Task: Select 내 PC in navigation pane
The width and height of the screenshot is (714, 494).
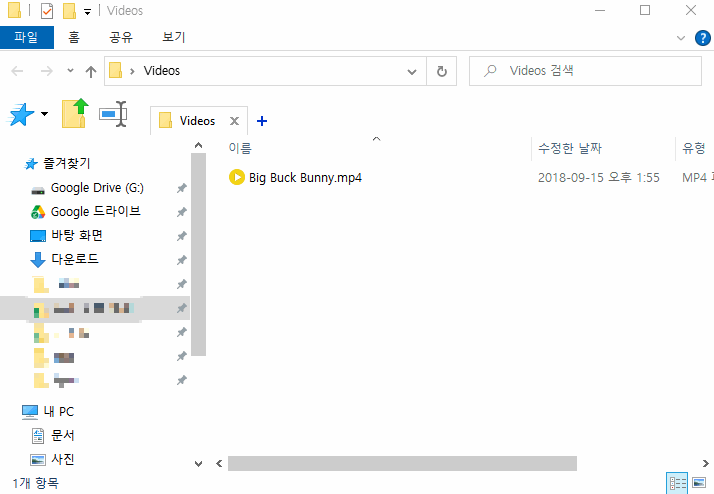Action: point(58,412)
